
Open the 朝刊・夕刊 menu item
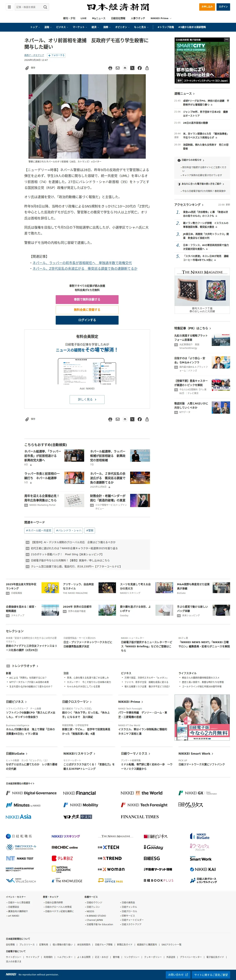pyautogui.click(x=69, y=18)
